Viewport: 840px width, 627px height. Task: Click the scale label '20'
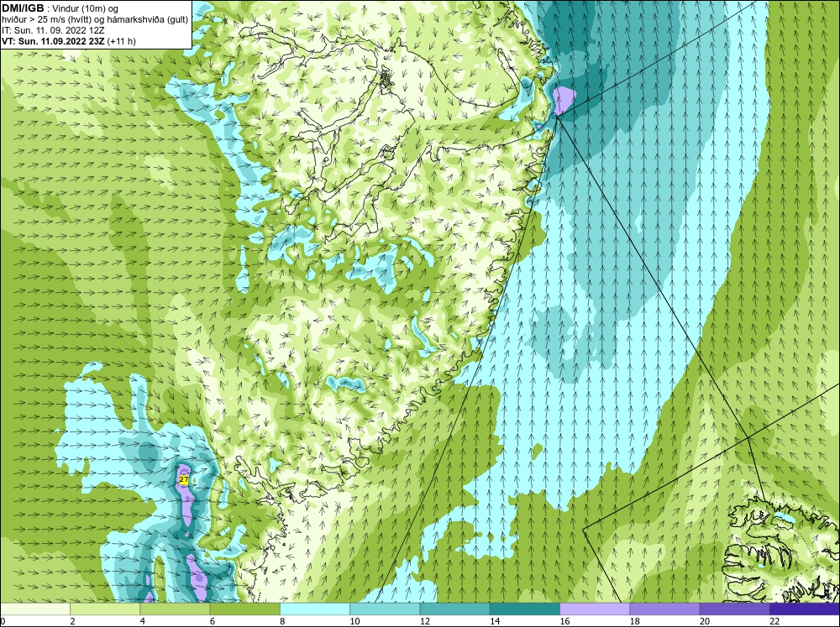point(705,621)
